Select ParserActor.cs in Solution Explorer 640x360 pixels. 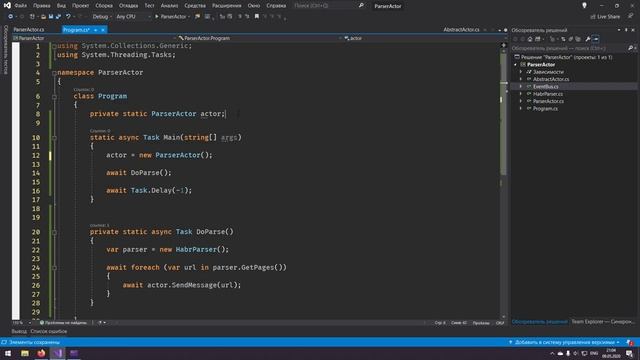point(548,101)
